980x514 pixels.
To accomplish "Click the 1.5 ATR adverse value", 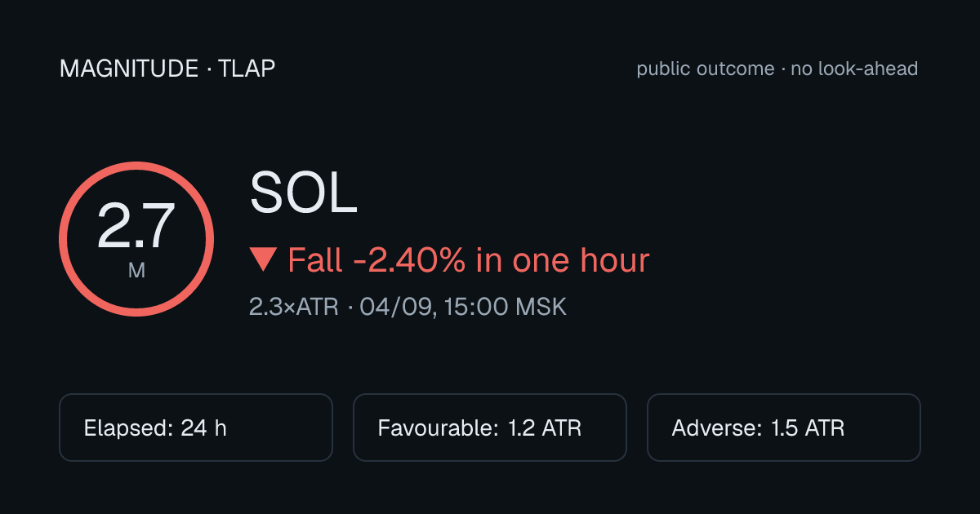I will pos(808,428).
